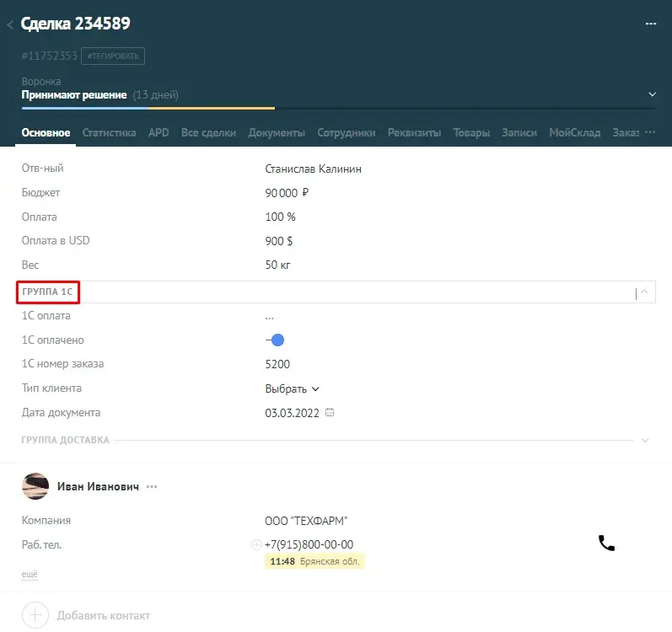This screenshot has width=672, height=632.
Task: Add another phone via plus icon near Раб. тел.
Action: pos(256,544)
